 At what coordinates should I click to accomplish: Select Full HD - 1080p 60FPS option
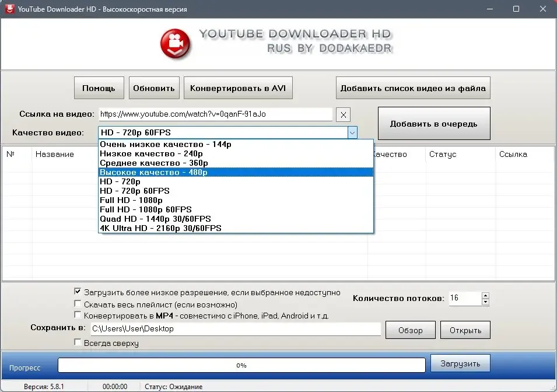point(146,209)
